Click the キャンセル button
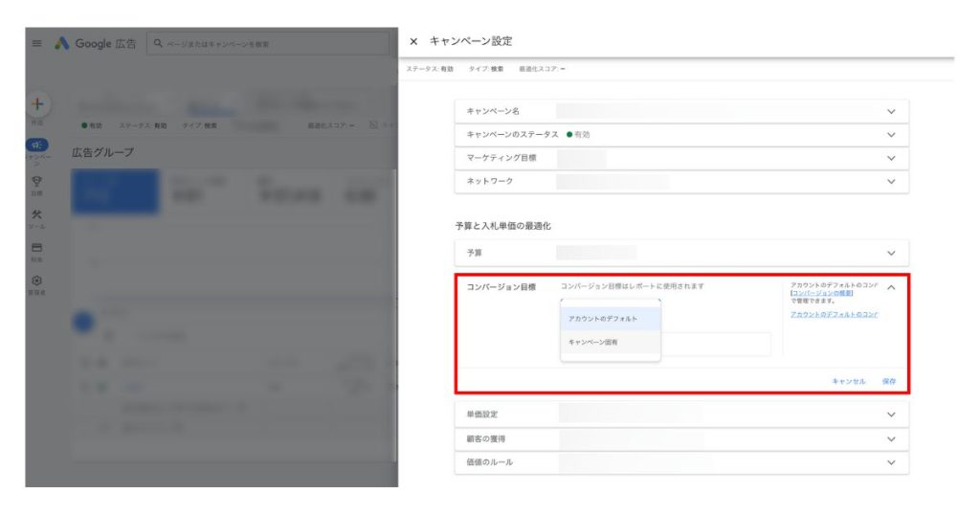980x515 pixels. (848, 381)
